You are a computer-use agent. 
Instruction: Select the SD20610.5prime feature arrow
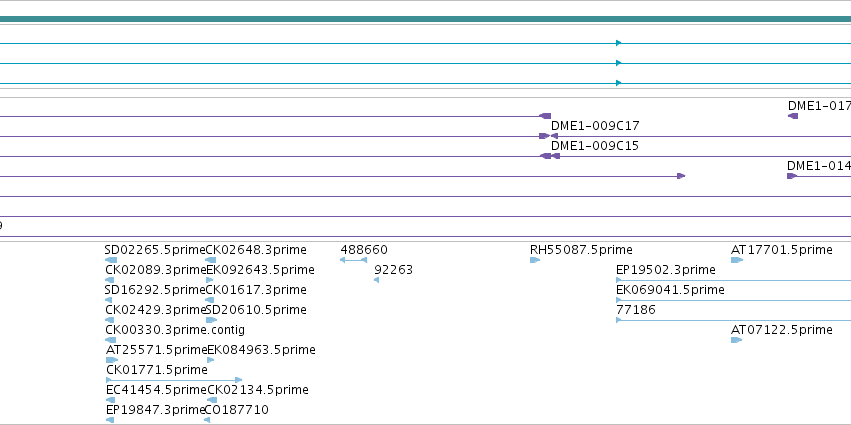point(211,320)
